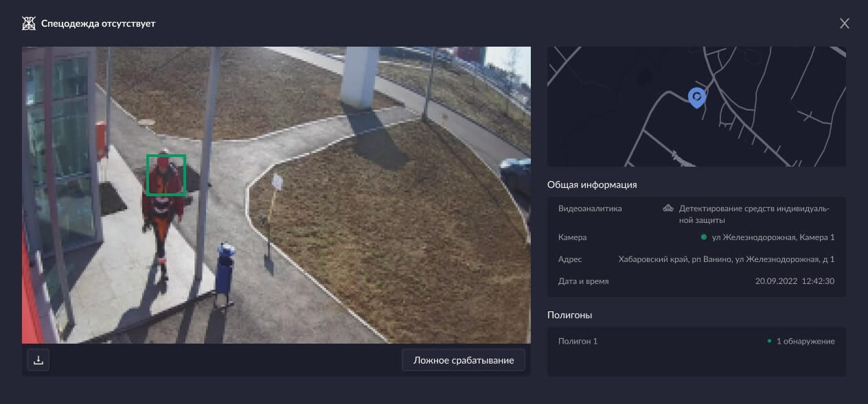This screenshot has height=404, width=868.
Task: Select the timestamp 20.09.2022 12:42:30
Action: (795, 281)
